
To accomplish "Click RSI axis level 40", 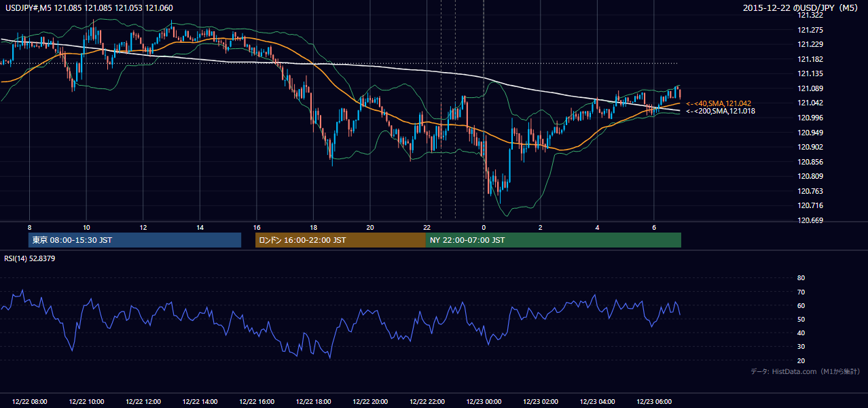I will coord(801,333).
